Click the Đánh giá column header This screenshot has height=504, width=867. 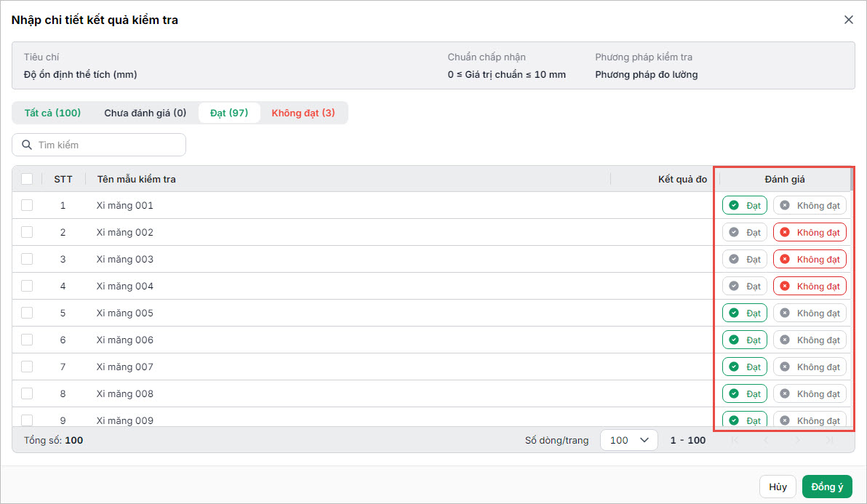click(x=785, y=179)
